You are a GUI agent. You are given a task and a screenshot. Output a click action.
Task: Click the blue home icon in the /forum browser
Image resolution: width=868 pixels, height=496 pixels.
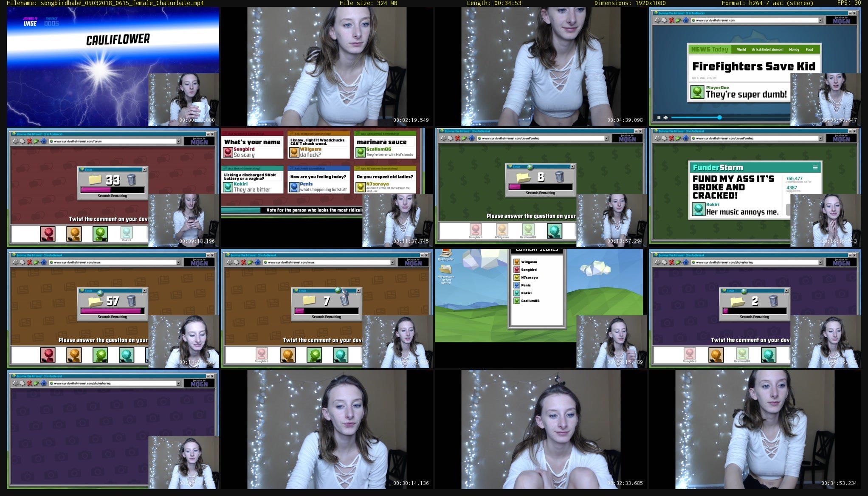tap(43, 141)
